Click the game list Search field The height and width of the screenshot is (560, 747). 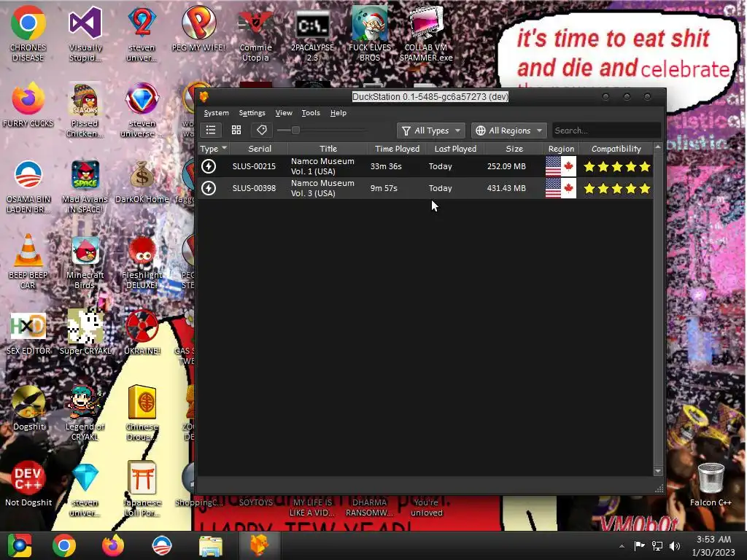(x=606, y=131)
